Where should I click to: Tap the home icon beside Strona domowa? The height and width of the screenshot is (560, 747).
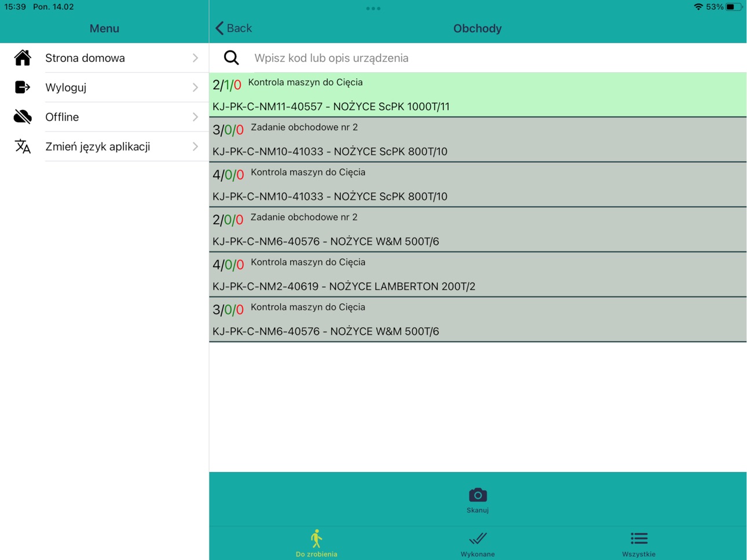point(23,58)
